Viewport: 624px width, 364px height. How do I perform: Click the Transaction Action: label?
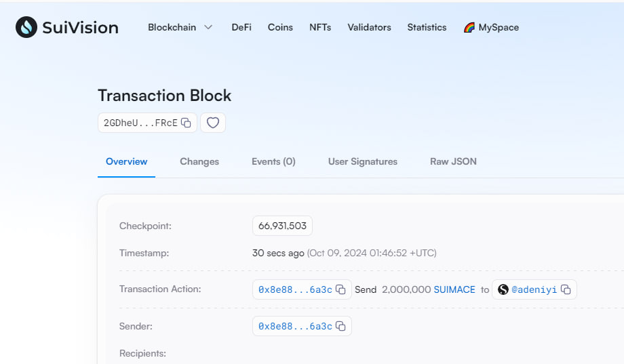pyautogui.click(x=160, y=289)
